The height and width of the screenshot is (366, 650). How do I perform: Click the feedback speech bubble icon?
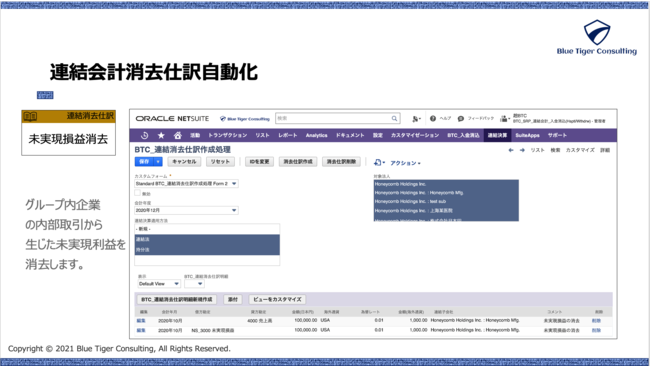461,119
